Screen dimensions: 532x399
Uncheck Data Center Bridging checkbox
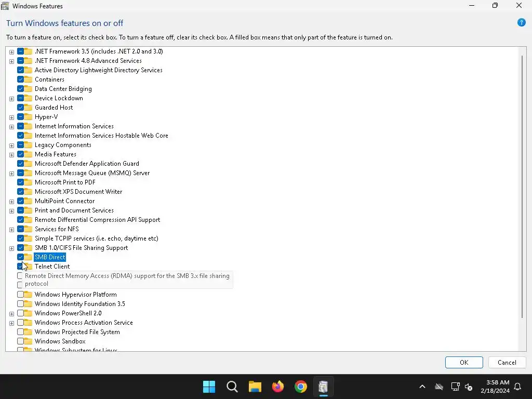20,88
